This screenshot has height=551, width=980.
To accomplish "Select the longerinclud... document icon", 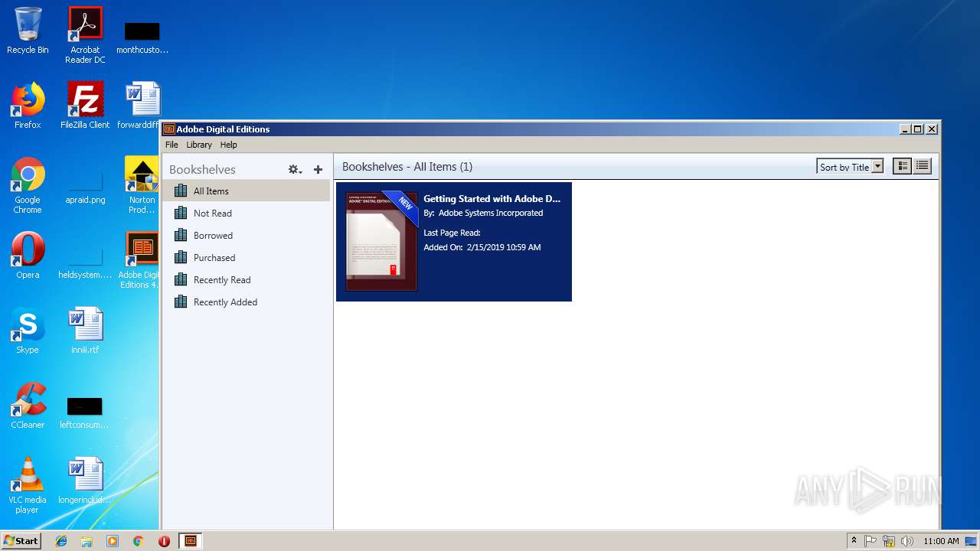I will 85,481.
